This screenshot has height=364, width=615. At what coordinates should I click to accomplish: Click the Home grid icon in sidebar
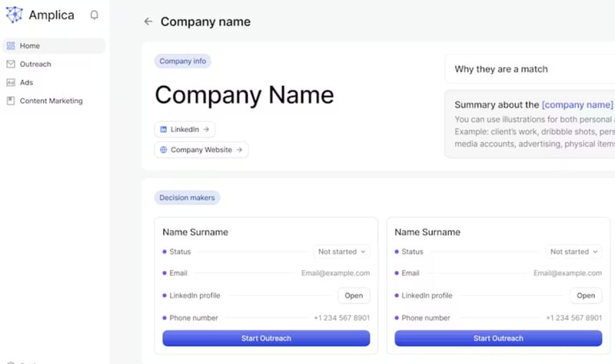(x=11, y=46)
